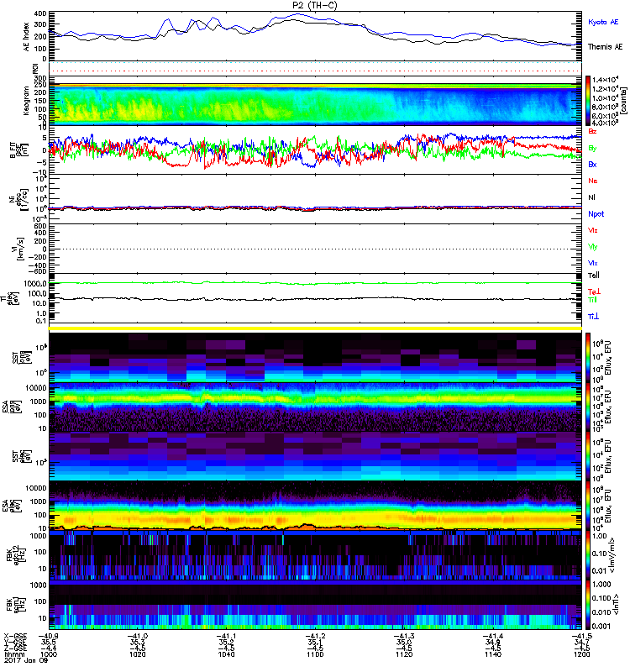The image size is (630, 672).
Task: Click the green By legend label
Action: click(x=592, y=149)
